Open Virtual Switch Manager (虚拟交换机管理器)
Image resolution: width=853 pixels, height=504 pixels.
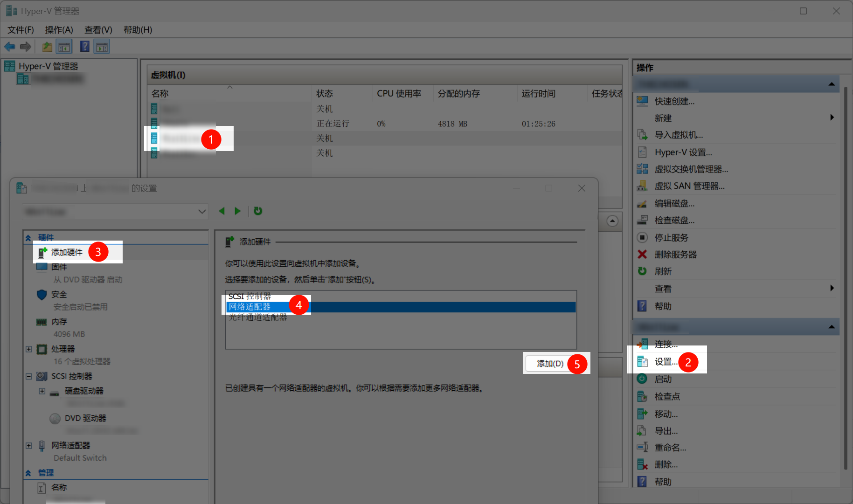(691, 169)
